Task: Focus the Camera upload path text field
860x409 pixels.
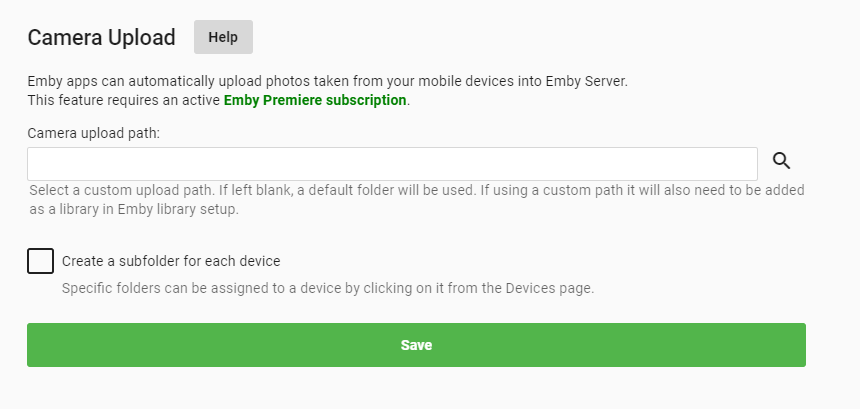Action: 392,164
